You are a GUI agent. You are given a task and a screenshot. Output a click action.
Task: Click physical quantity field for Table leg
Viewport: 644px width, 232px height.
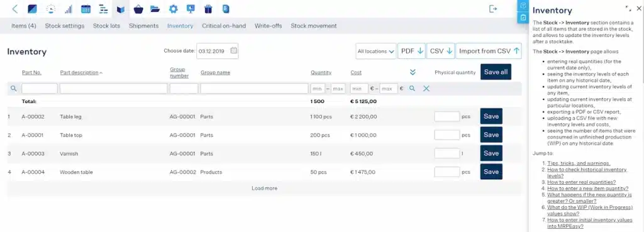[447, 116]
